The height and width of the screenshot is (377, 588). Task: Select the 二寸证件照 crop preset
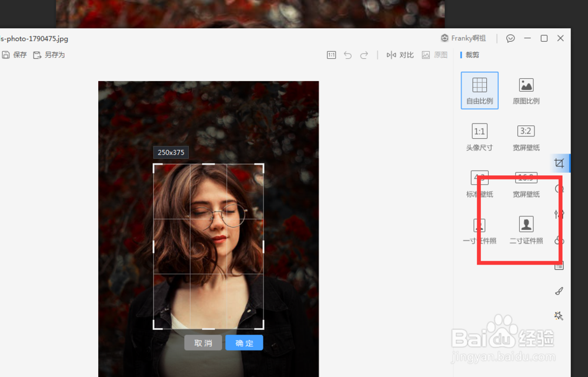(x=526, y=231)
